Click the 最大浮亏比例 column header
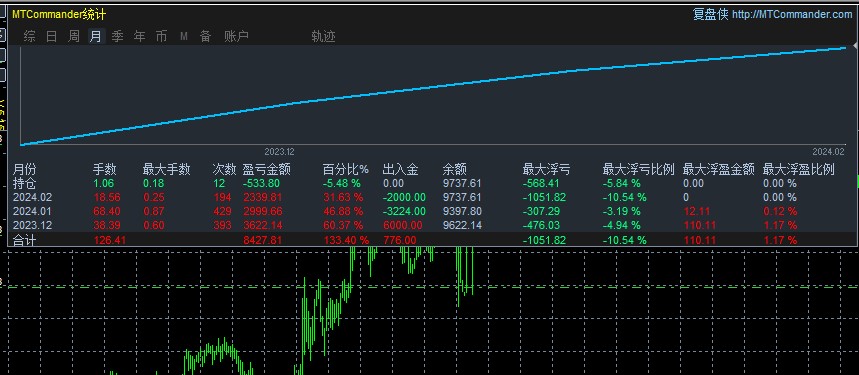 coord(639,170)
